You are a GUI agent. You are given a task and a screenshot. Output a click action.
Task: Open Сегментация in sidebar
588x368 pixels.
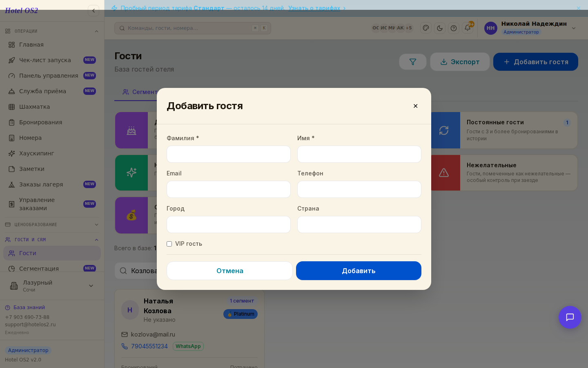52,269
